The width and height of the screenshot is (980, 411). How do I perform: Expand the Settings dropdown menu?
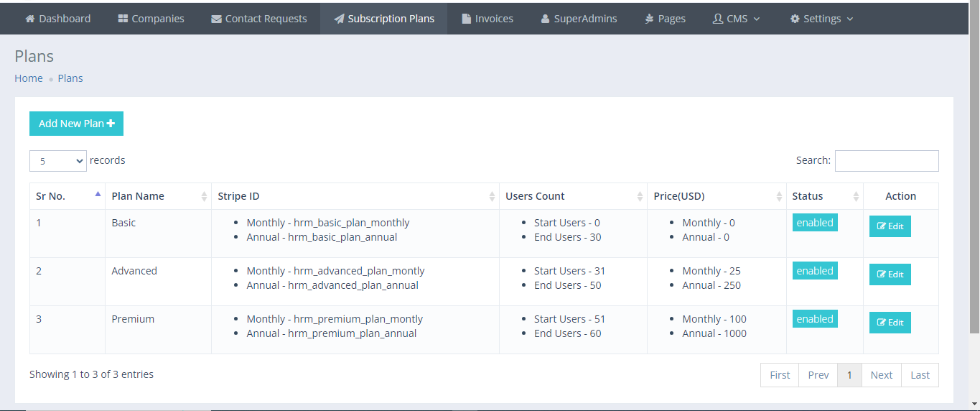[821, 19]
